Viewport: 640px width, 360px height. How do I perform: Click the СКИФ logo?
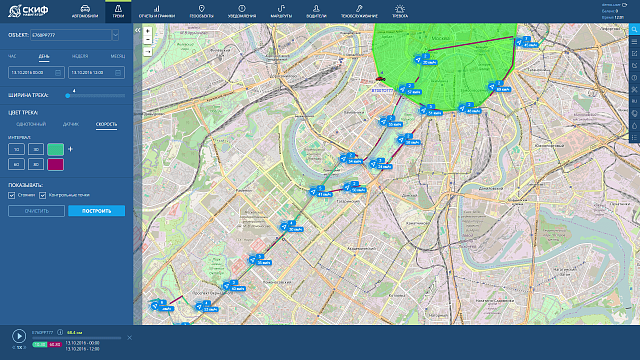coord(28,11)
